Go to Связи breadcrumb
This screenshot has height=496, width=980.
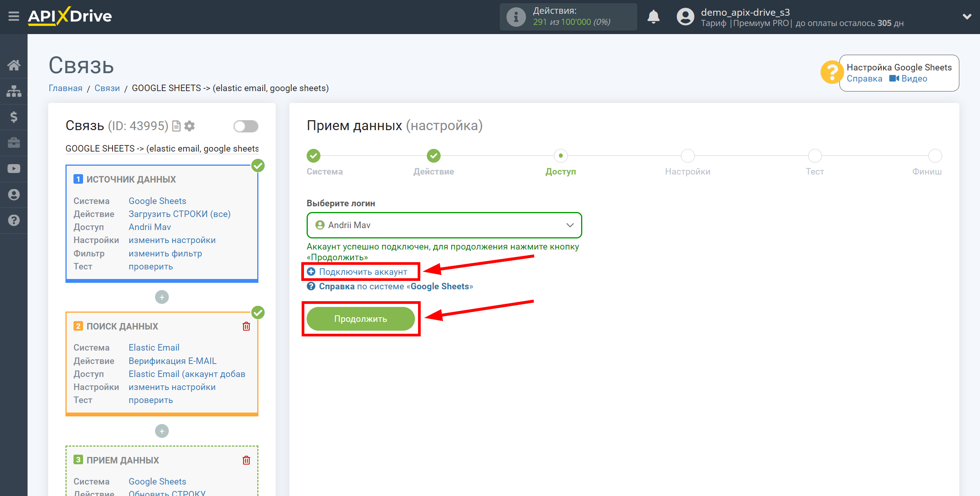click(x=107, y=88)
